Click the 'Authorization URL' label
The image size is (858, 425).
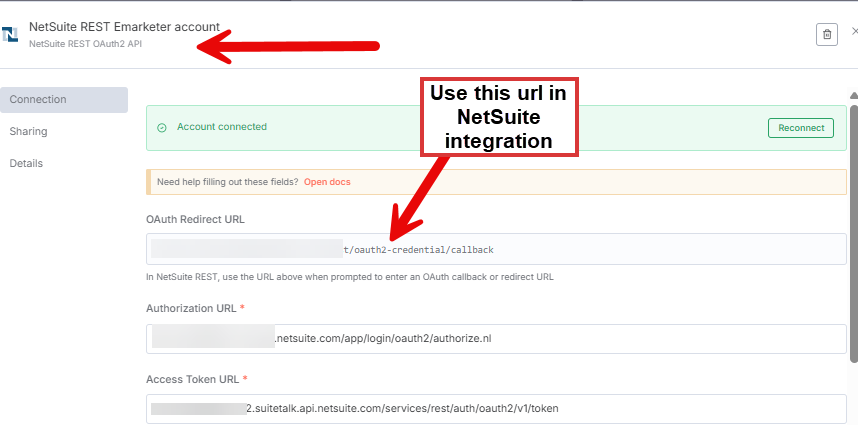coord(191,308)
